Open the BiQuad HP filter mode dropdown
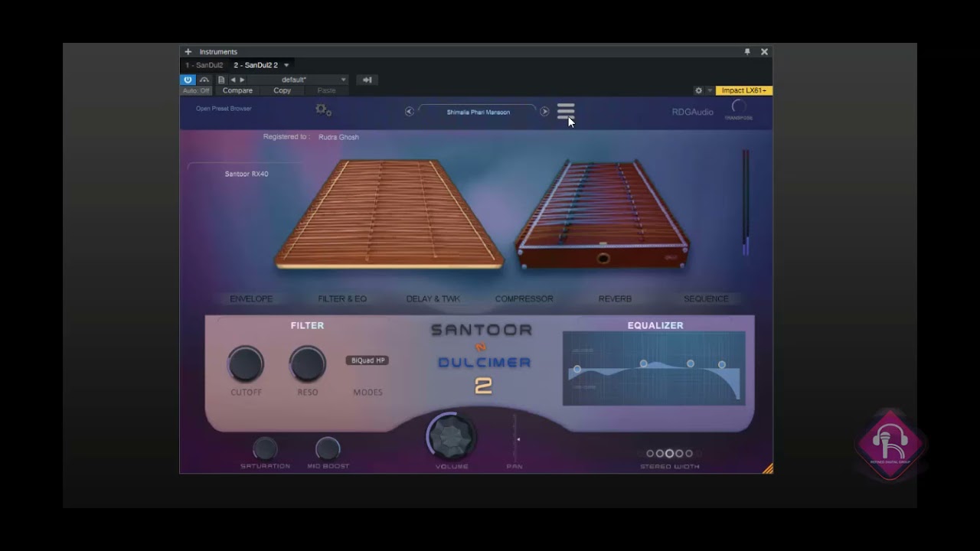 click(x=367, y=360)
